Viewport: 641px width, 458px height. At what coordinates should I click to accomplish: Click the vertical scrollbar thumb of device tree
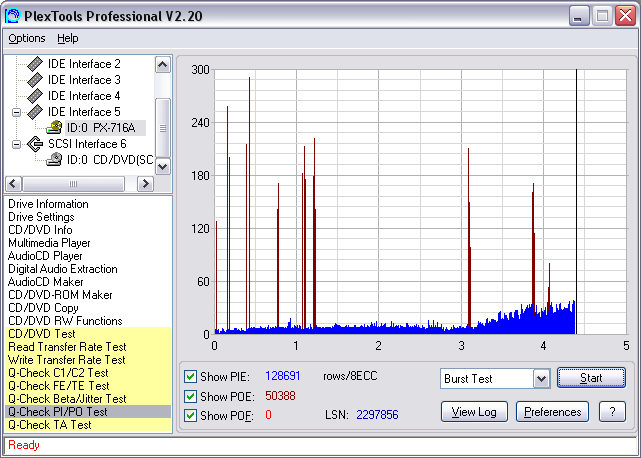pos(163,128)
